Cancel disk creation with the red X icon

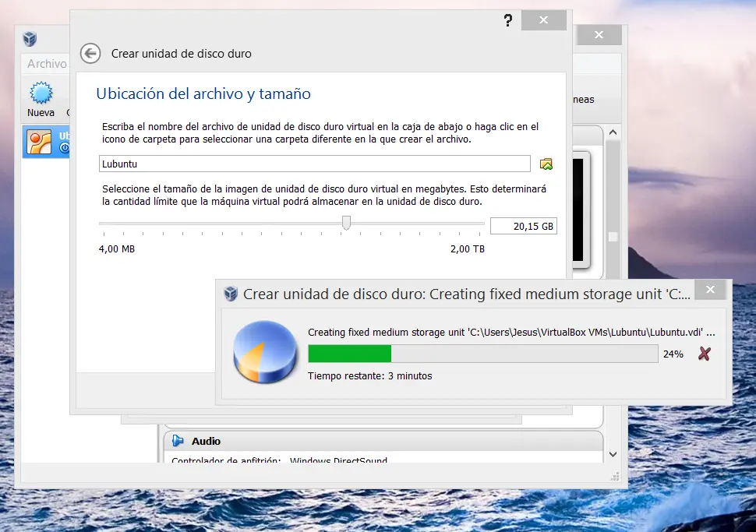(705, 353)
